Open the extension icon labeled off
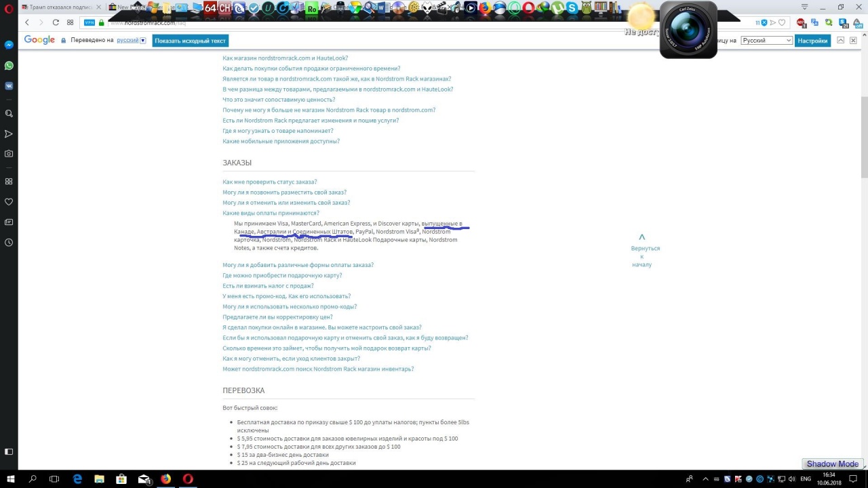Viewport: 868px width, 488px height. tap(856, 22)
